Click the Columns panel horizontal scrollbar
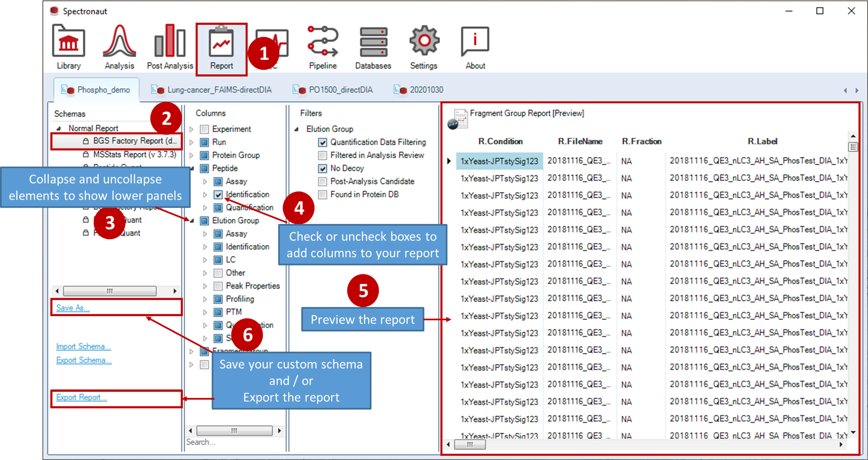The width and height of the screenshot is (868, 460). click(234, 431)
